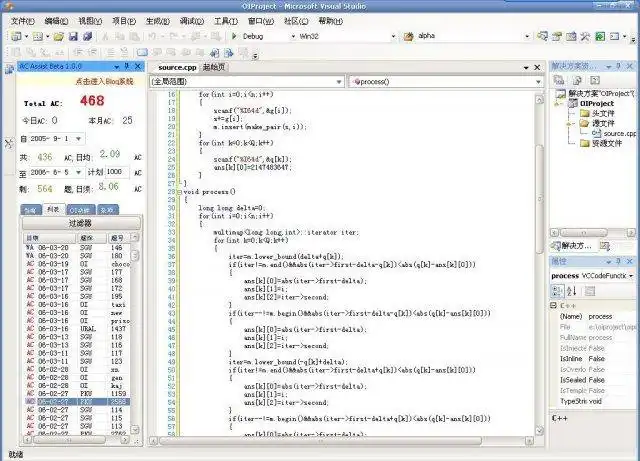Select the highlighted 06-02-27 submission row

[78, 402]
